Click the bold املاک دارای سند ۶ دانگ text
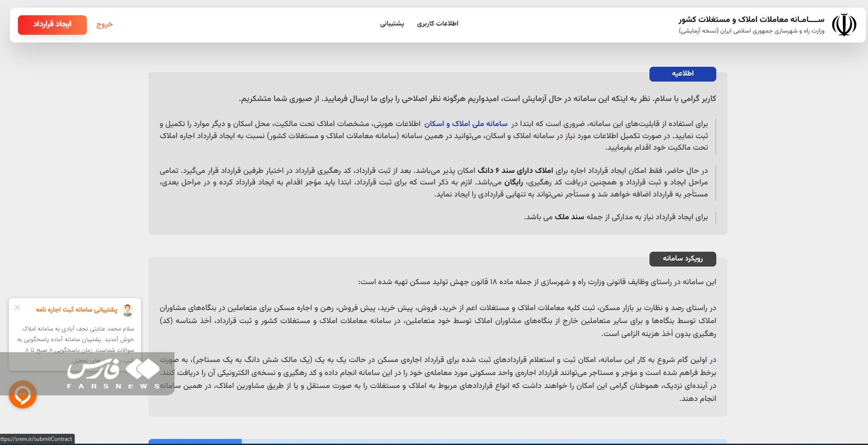Screen dimensions: 868x445 [515, 171]
